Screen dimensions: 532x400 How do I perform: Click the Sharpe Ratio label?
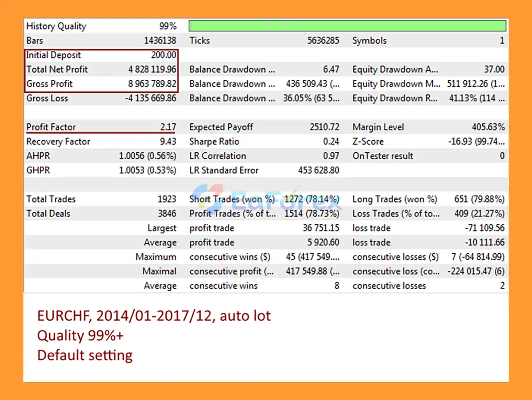pyautogui.click(x=214, y=142)
